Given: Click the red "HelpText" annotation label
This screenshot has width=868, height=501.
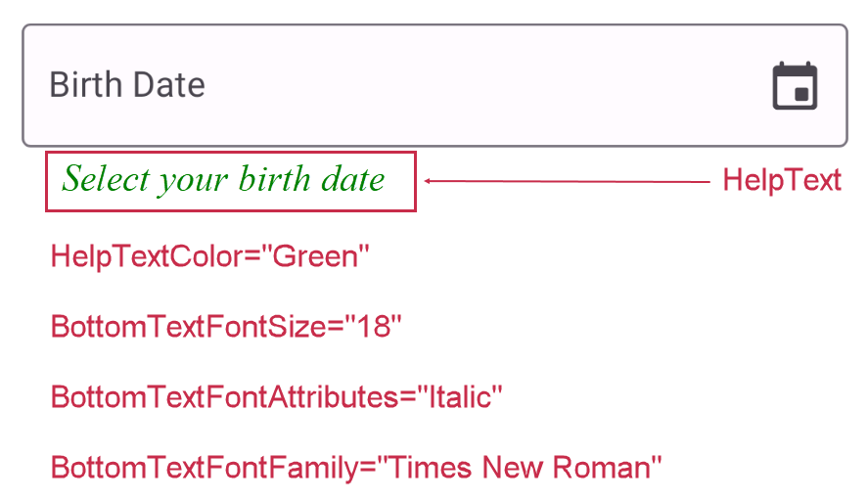Looking at the screenshot, I should click(781, 181).
